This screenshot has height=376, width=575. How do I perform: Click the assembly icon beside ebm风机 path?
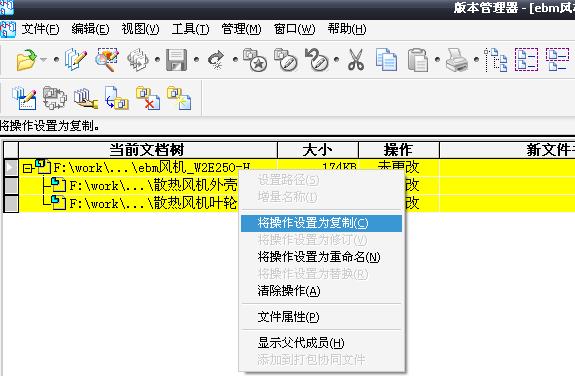coord(43,167)
